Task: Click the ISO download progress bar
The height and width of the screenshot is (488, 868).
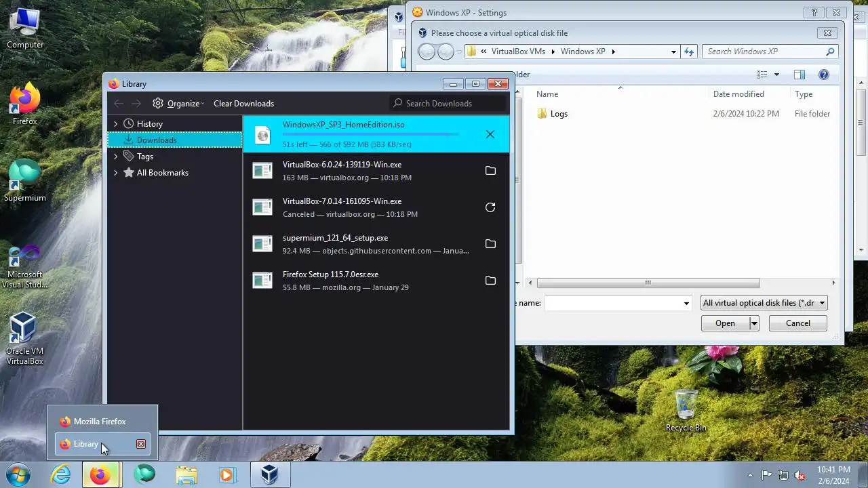Action: click(x=370, y=134)
